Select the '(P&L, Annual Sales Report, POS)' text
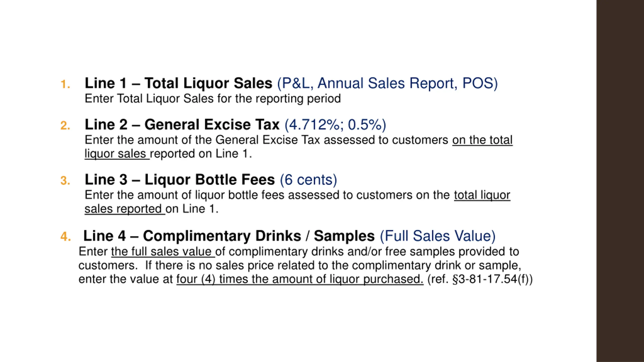 [x=387, y=83]
